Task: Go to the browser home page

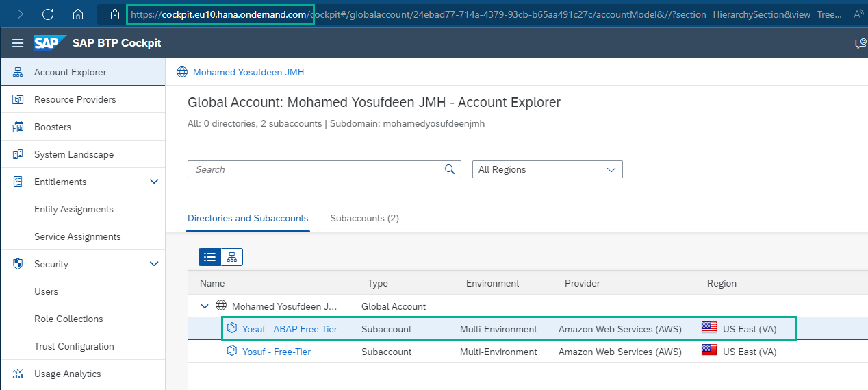Action: click(x=78, y=14)
